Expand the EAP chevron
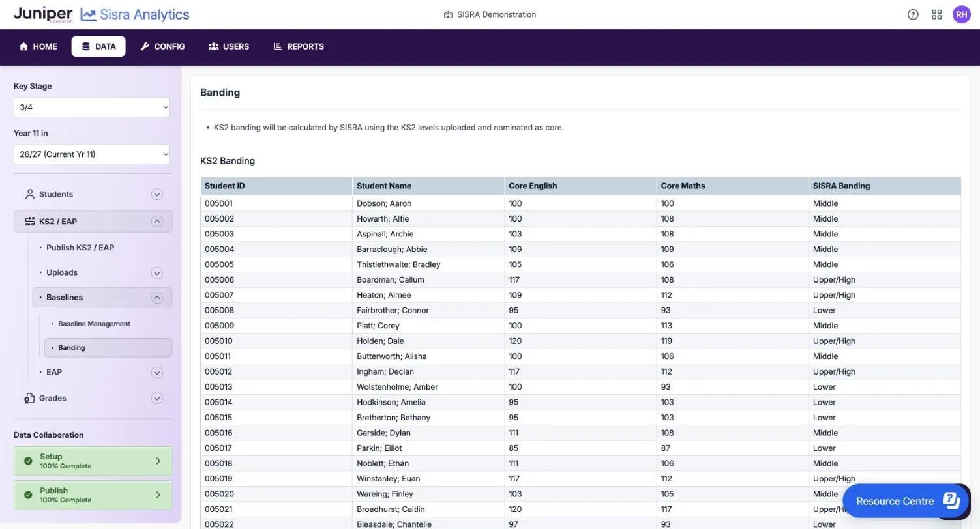This screenshot has width=980, height=529. click(156, 373)
